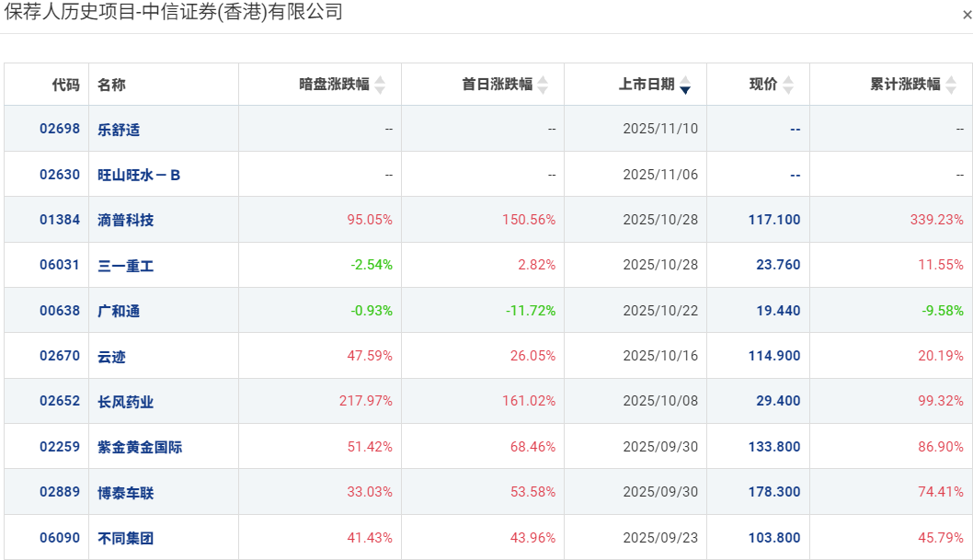Image resolution: width=973 pixels, height=560 pixels.
Task: Sort by 上市日期 column arrows
Action: click(685, 85)
